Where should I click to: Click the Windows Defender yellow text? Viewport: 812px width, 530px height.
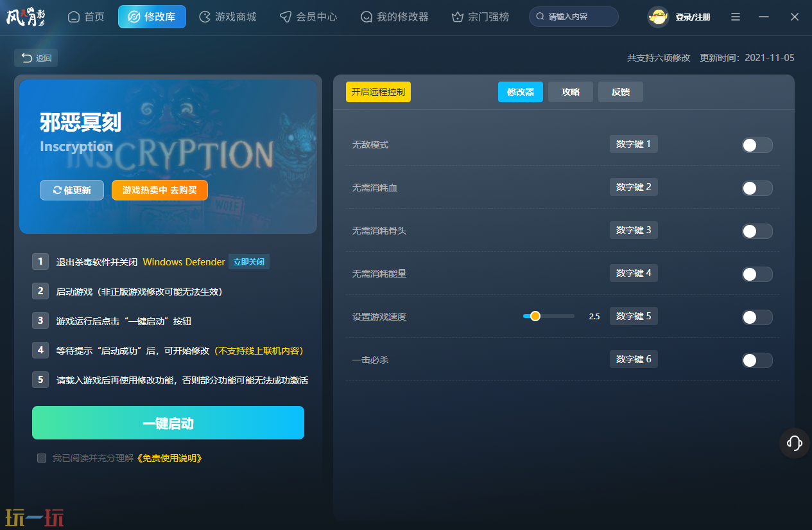(184, 262)
